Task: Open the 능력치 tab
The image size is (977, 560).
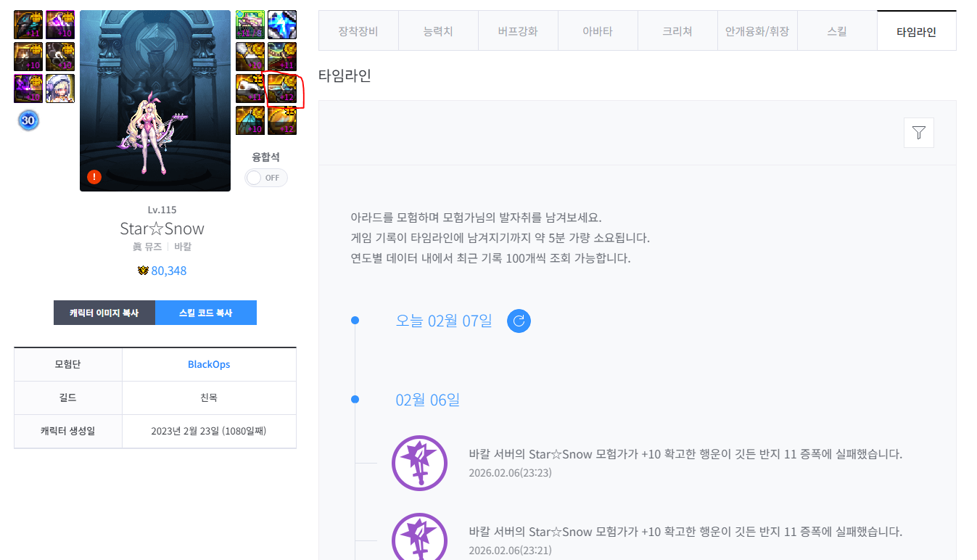Action: 438,31
